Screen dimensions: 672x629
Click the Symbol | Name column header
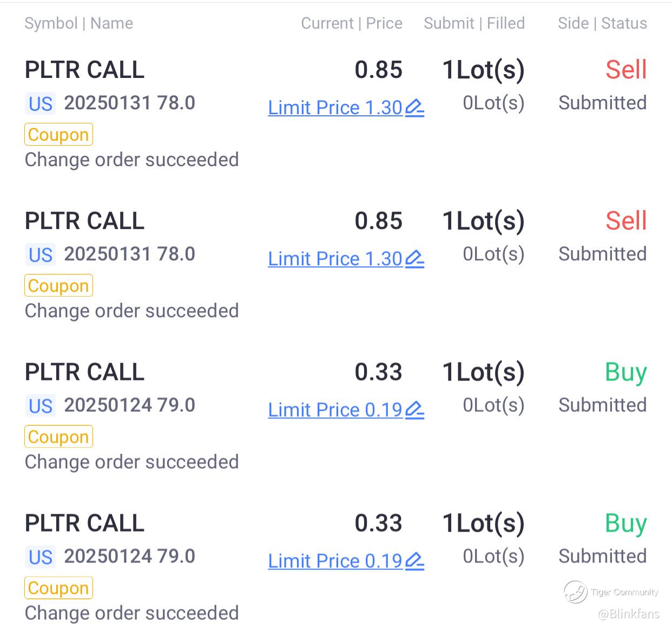pos(79,23)
